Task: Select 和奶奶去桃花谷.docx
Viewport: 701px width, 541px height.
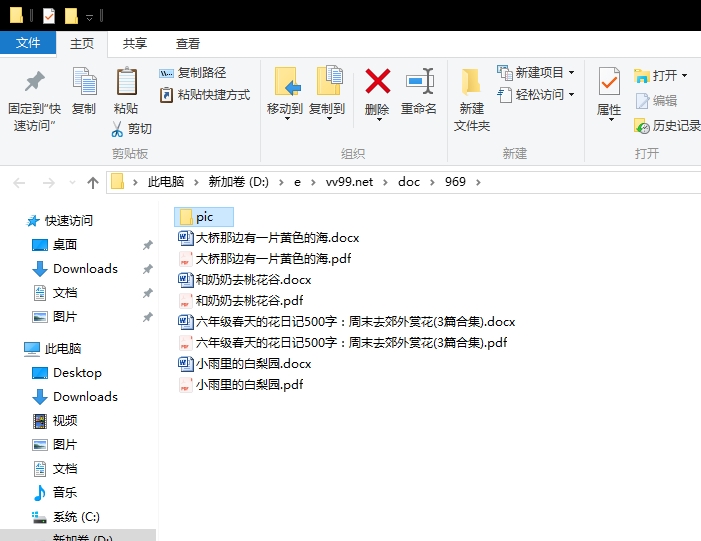Action: click(x=245, y=280)
